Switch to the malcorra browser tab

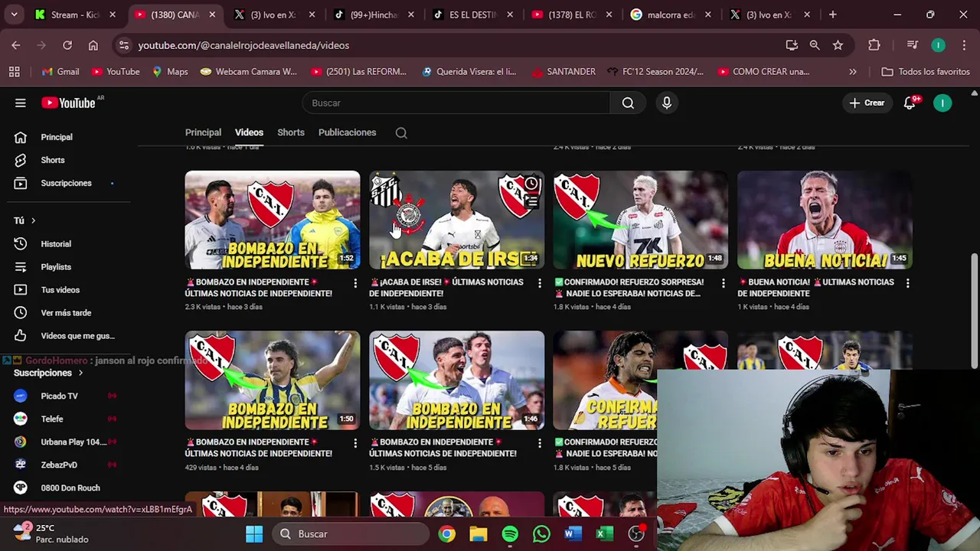(x=671, y=15)
